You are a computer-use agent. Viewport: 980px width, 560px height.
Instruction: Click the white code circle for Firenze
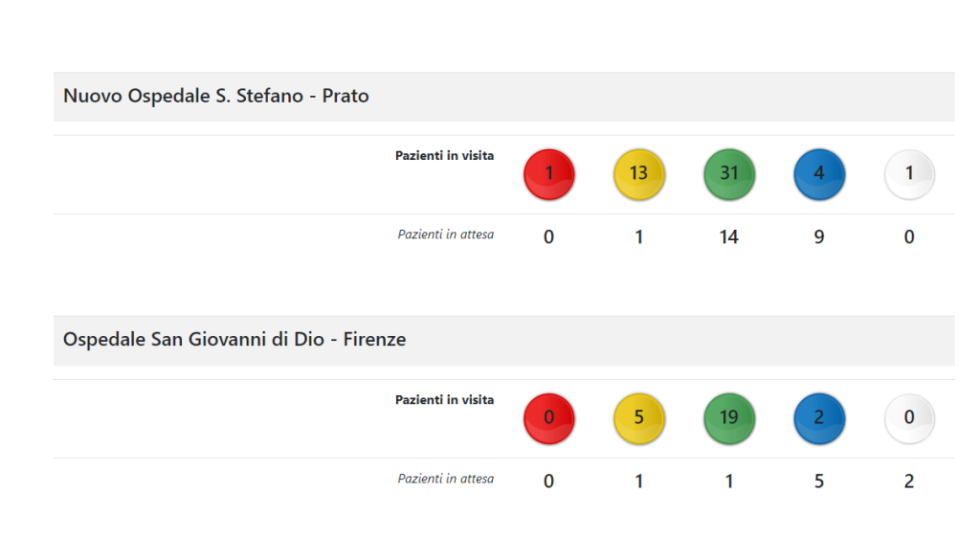(909, 418)
